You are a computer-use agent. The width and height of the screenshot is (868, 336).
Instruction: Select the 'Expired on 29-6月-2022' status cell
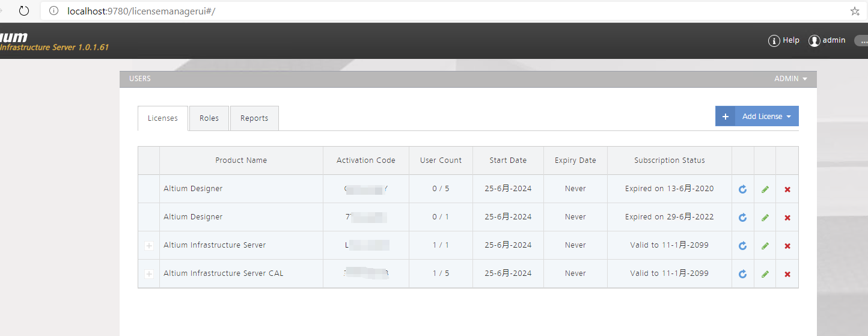click(670, 217)
